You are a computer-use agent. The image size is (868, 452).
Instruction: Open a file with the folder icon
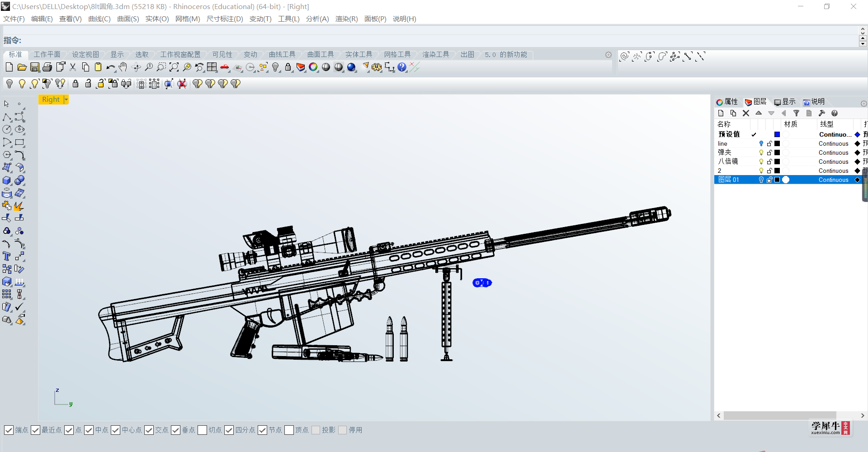[x=22, y=67]
